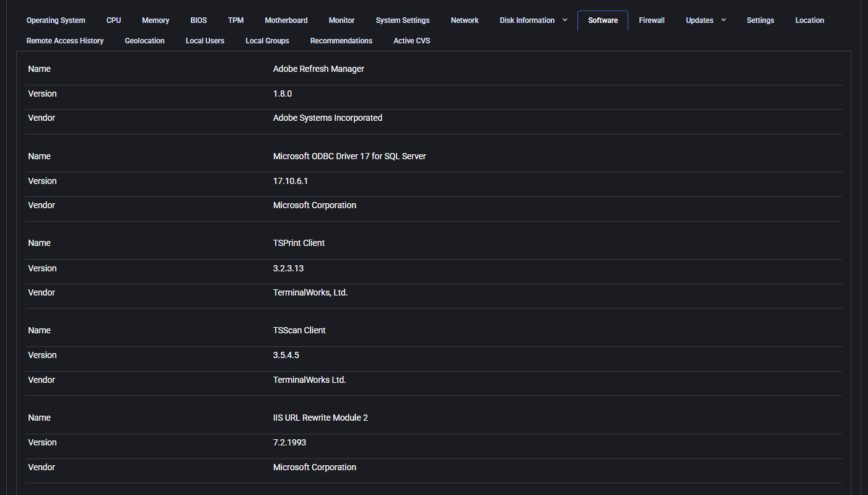Click version value 7.2.1993
This screenshot has height=495, width=868.
coord(289,443)
